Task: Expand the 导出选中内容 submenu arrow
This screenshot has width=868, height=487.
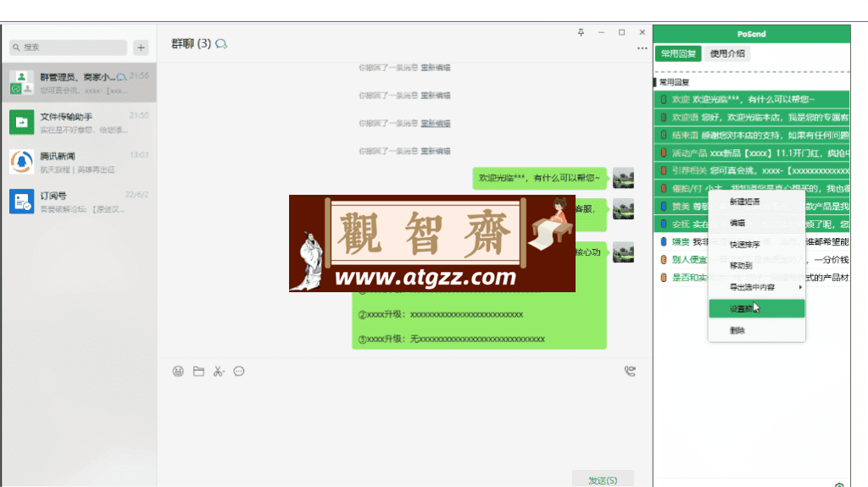Action: click(x=800, y=287)
